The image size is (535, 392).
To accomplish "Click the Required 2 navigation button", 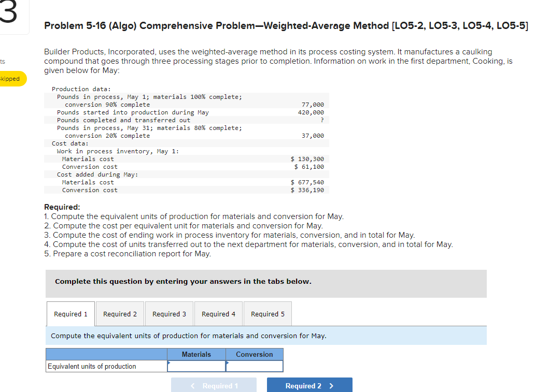I will [309, 385].
